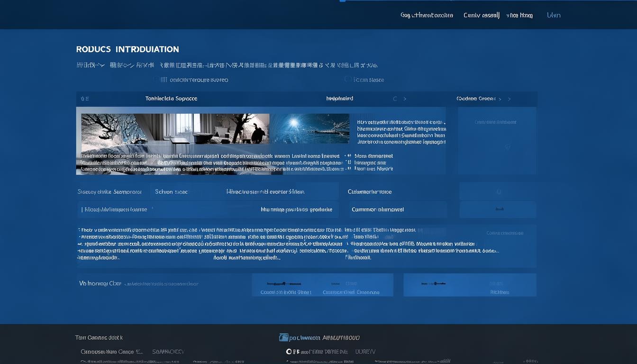Open the first item in the top navigation
This screenshot has width=637, height=364.
pos(427,15)
